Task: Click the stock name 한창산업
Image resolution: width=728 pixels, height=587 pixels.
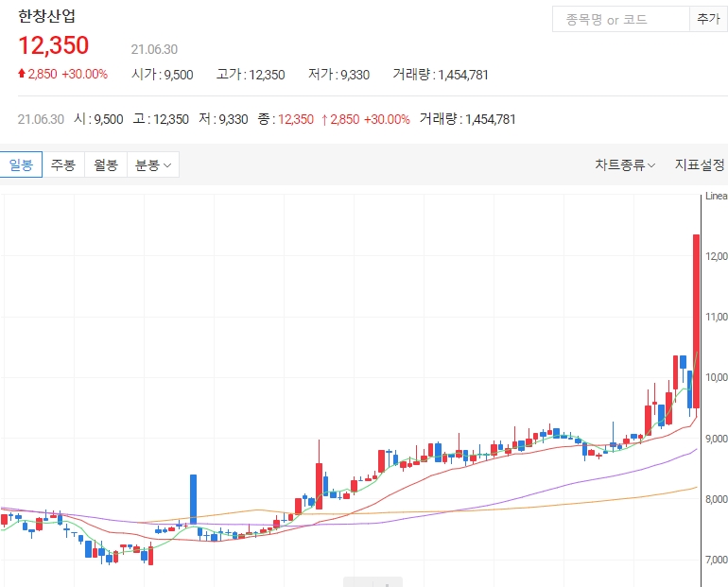Action: tap(46, 16)
